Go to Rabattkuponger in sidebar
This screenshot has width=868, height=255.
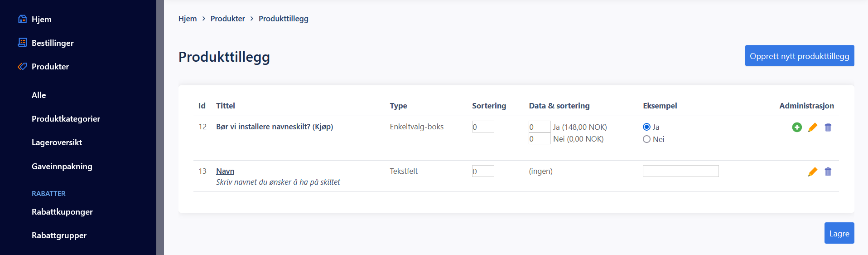(62, 212)
